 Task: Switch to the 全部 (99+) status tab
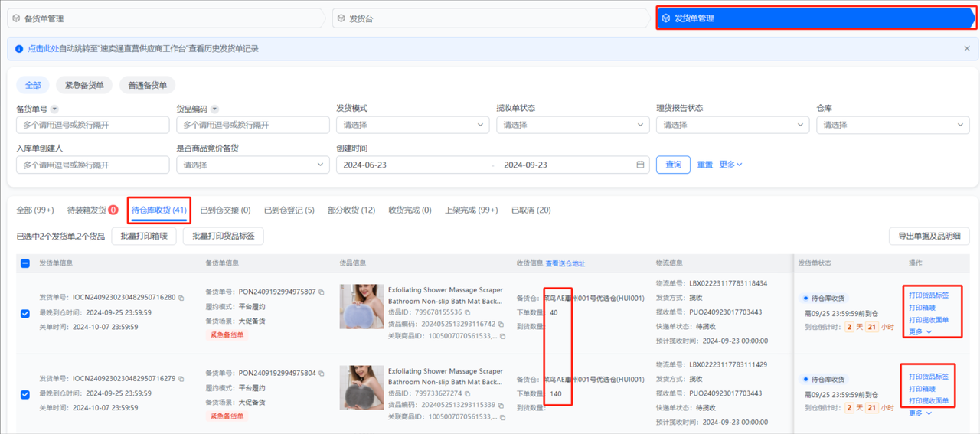[35, 210]
